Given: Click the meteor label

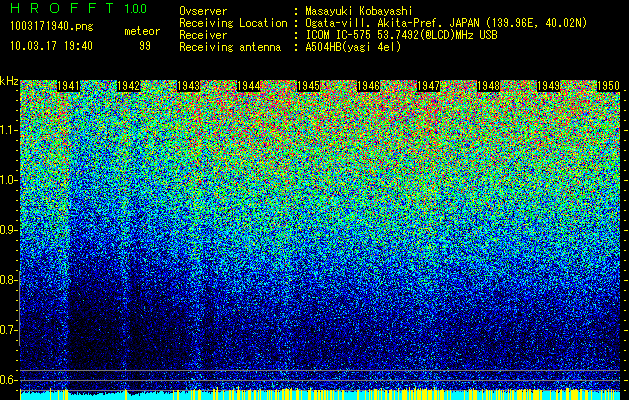Looking at the screenshot, I should [x=142, y=31].
